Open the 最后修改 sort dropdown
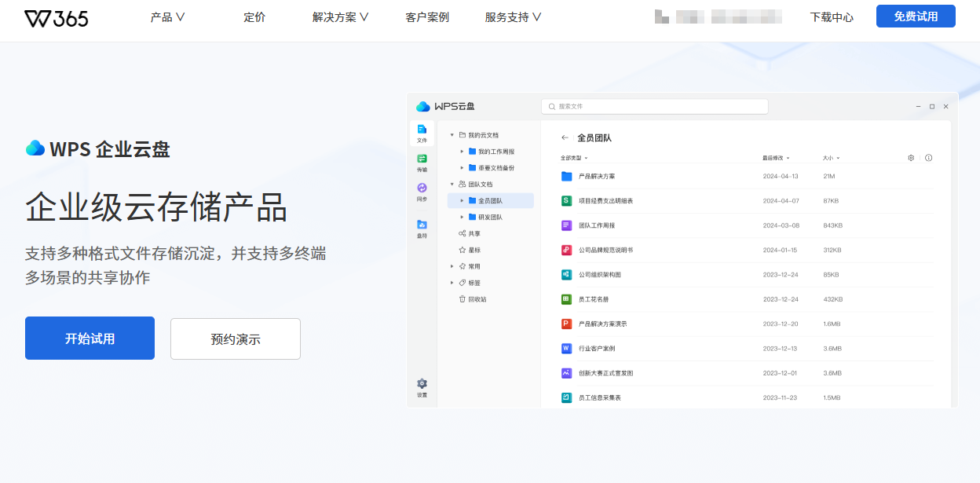This screenshot has width=980, height=483. tap(776, 158)
